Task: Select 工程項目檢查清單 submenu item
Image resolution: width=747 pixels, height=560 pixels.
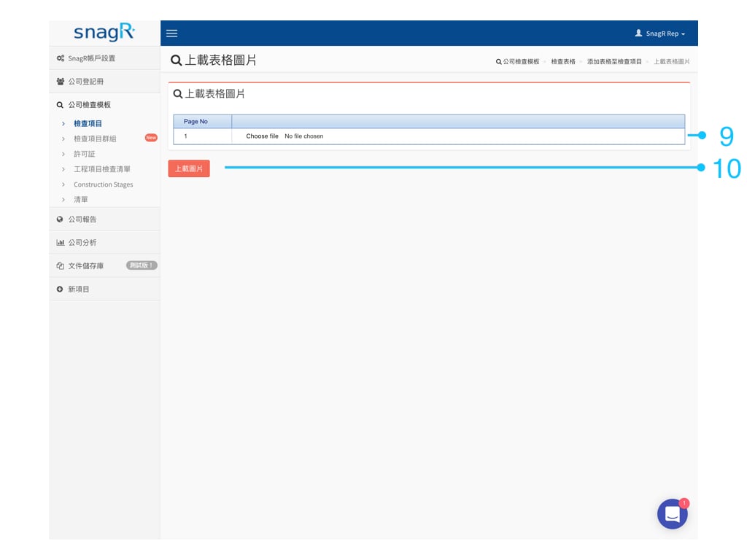Action: (102, 169)
